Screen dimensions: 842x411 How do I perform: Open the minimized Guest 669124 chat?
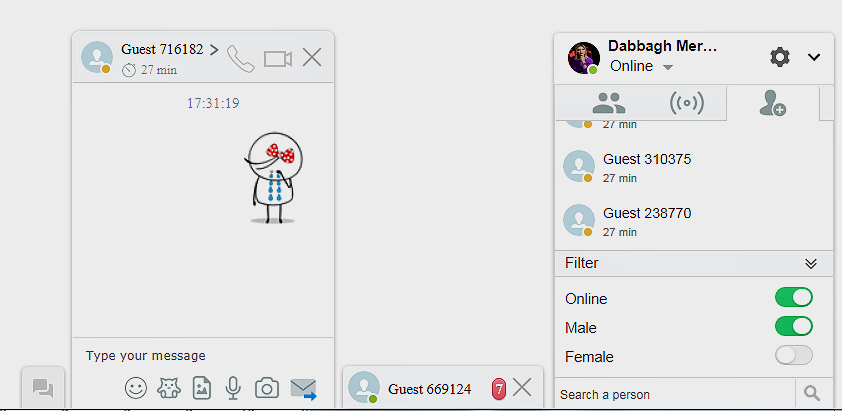(x=430, y=389)
